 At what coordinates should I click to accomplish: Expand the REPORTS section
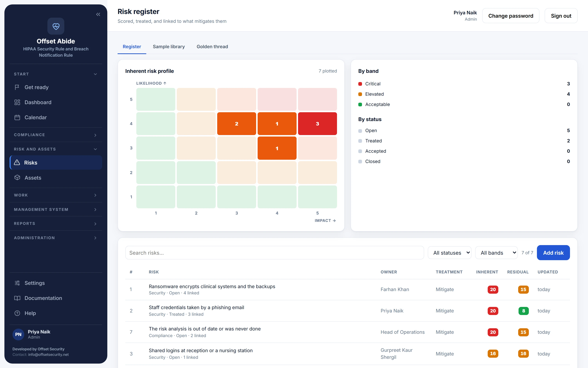click(x=56, y=223)
